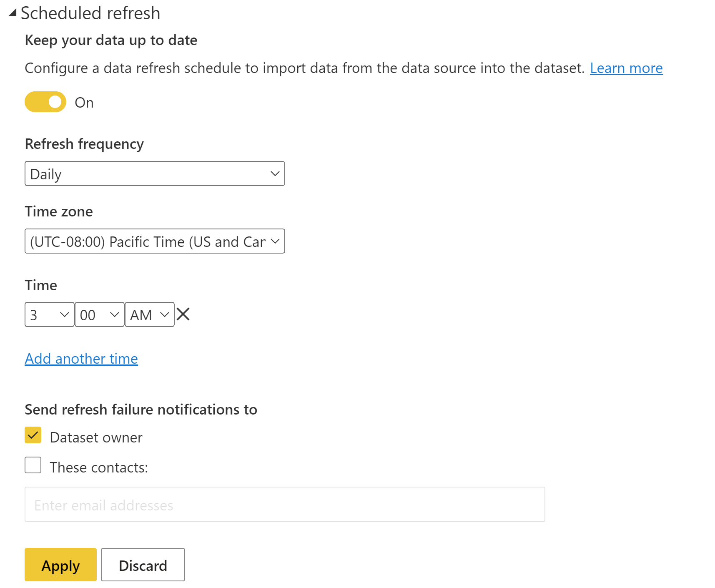Open the minutes dropdown showing 00
Screen dimensions: 715x588
[99, 314]
